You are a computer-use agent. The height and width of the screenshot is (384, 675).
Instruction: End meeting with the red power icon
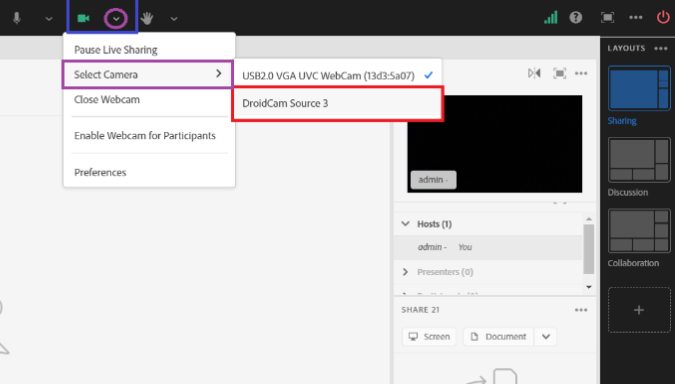click(663, 18)
